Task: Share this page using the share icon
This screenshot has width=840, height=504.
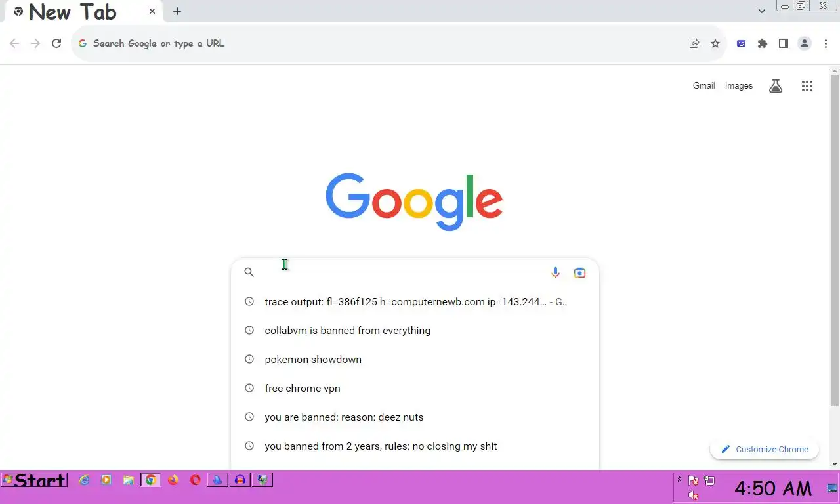Action: (x=694, y=43)
